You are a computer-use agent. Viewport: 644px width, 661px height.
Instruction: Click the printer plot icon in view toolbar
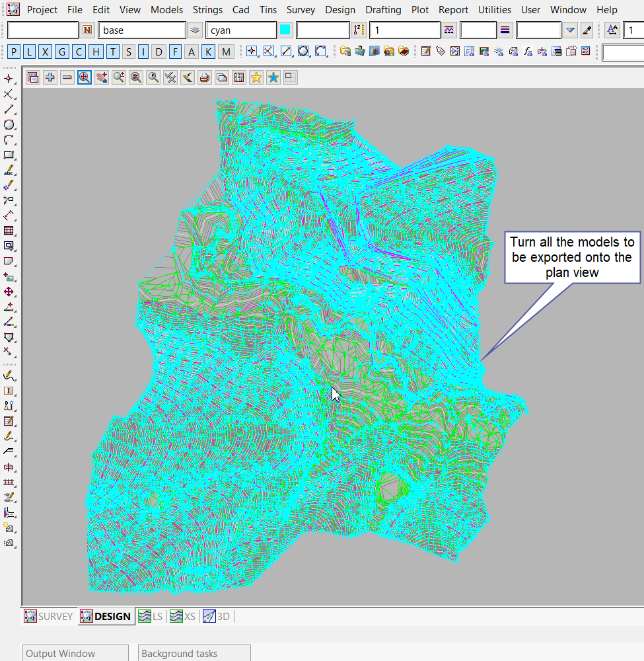coord(205,77)
